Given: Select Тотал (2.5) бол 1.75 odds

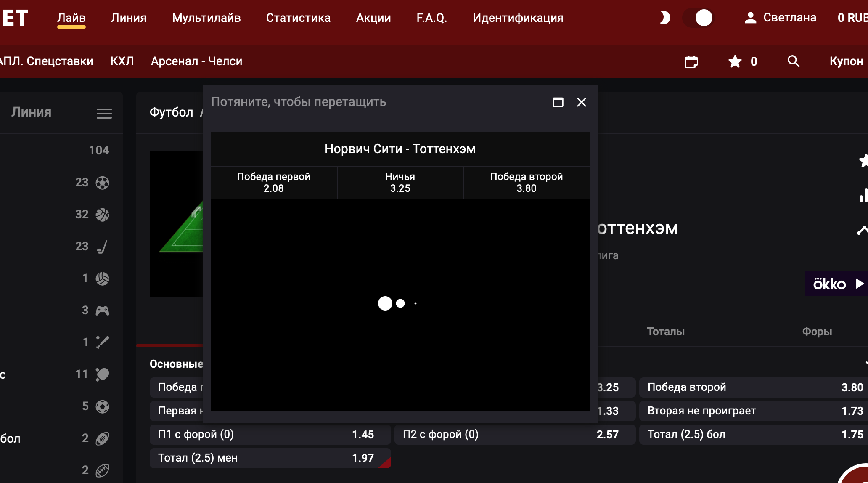Looking at the screenshot, I should tap(754, 435).
